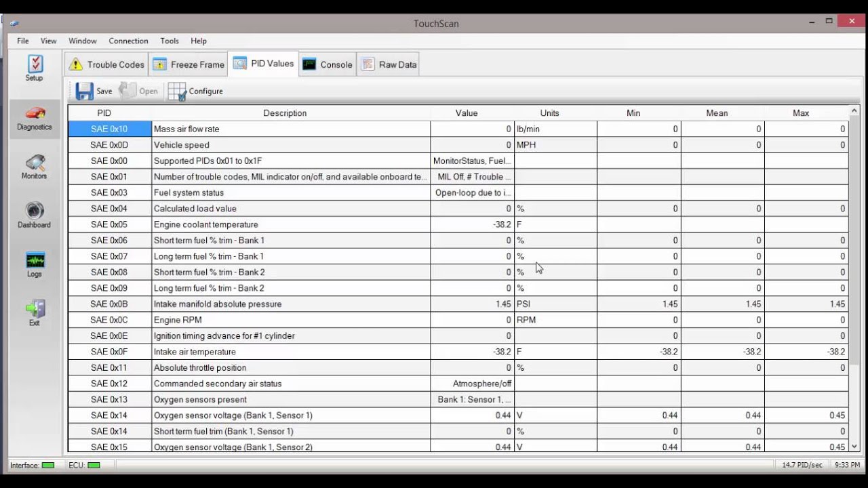The width and height of the screenshot is (868, 488).
Task: Click the MPH units cell
Action: 556,145
